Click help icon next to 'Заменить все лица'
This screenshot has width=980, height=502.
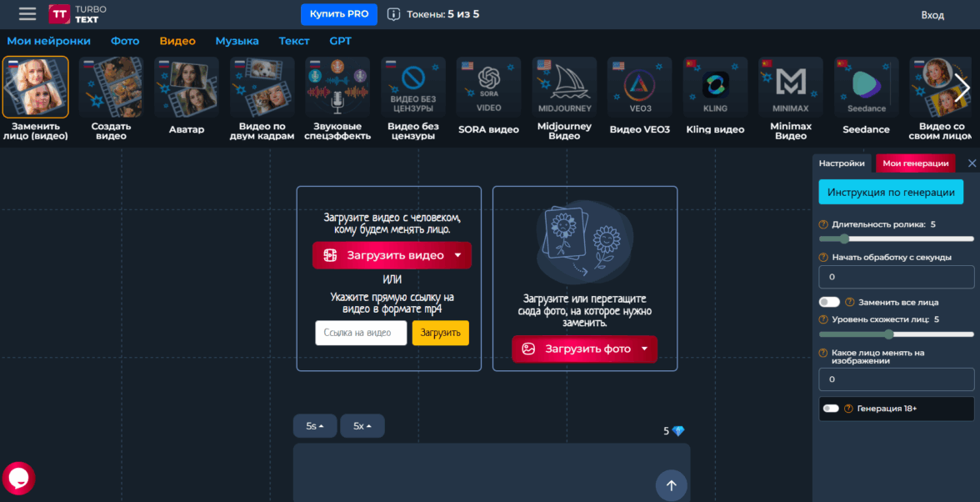coord(849,302)
